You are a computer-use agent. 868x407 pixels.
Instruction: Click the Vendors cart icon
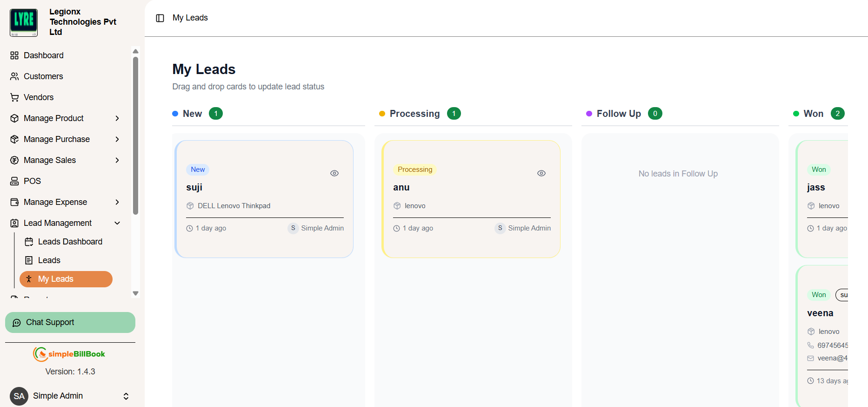(14, 97)
